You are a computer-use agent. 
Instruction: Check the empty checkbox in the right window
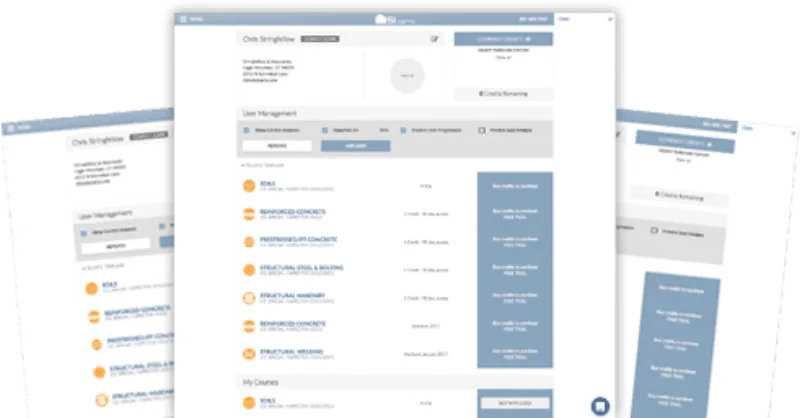pyautogui.click(x=654, y=231)
